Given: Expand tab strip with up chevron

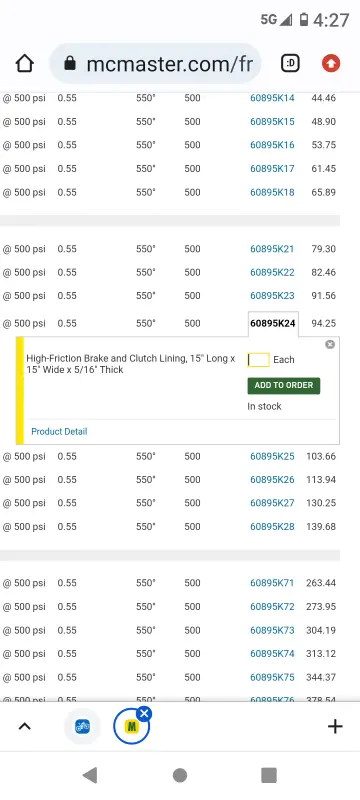Looking at the screenshot, I should 24,727.
